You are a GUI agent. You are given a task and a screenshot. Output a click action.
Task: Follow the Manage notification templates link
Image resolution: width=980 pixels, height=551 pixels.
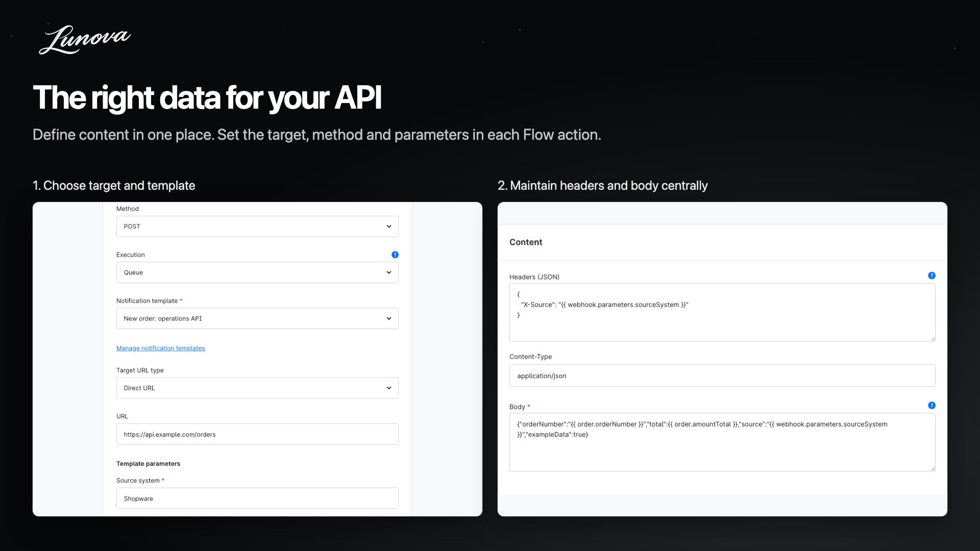click(161, 348)
